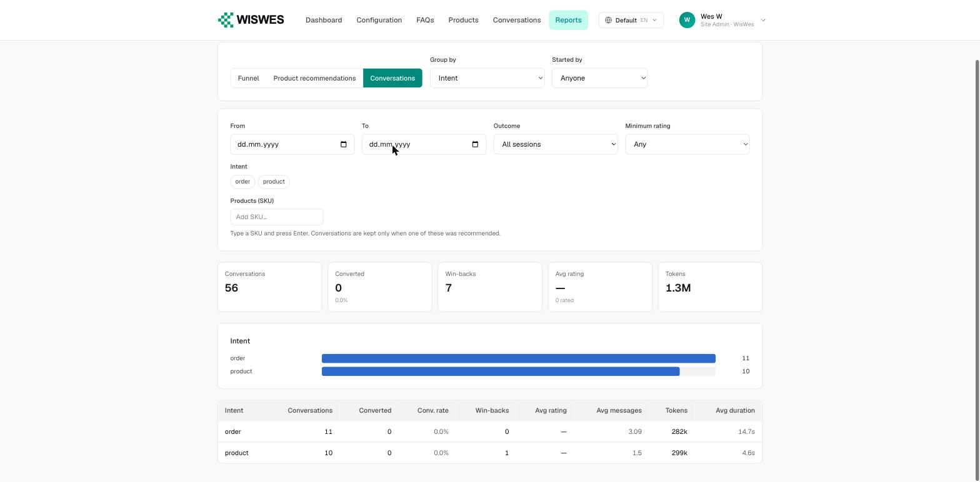Click the 299k tokens cell
This screenshot has width=980, height=482.
pyautogui.click(x=679, y=453)
